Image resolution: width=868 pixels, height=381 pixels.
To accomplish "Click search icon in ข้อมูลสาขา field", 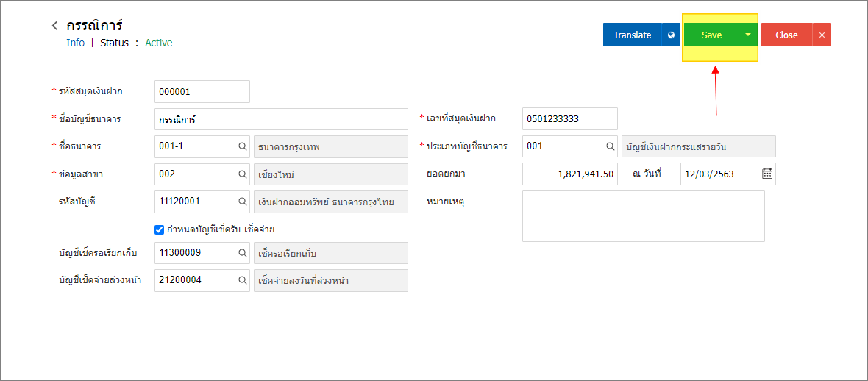I will pyautogui.click(x=243, y=174).
